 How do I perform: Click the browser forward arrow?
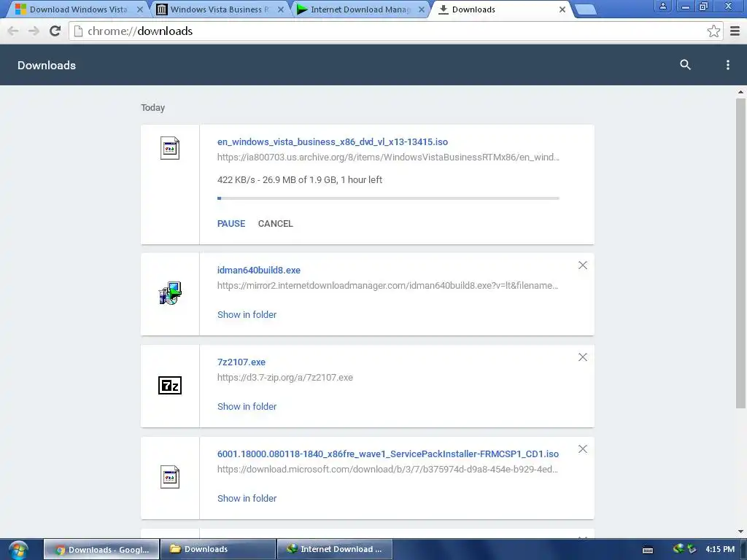point(34,31)
